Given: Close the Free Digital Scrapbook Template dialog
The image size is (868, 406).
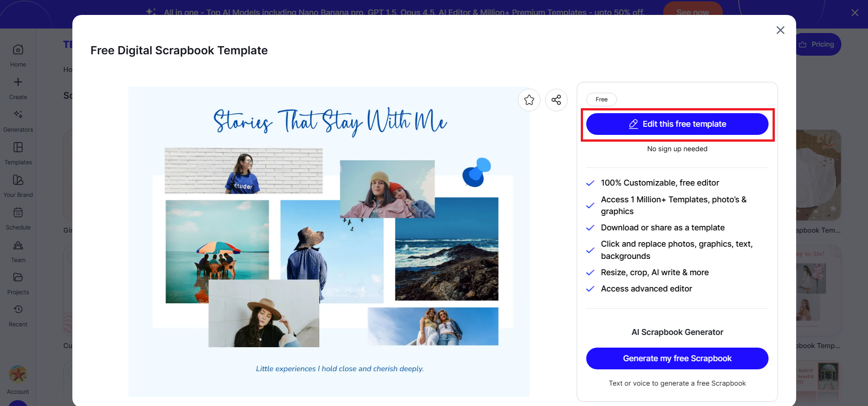Looking at the screenshot, I should (x=780, y=30).
